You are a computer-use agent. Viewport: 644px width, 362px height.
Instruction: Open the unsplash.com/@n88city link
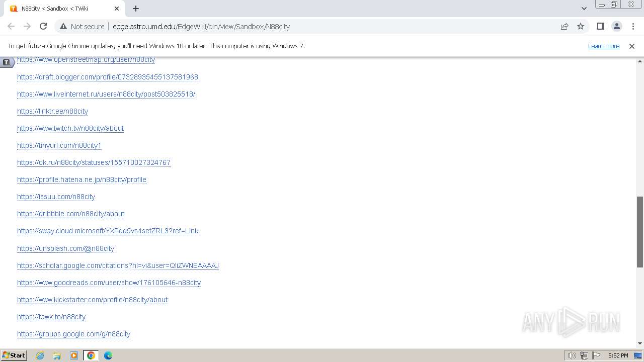point(65,248)
